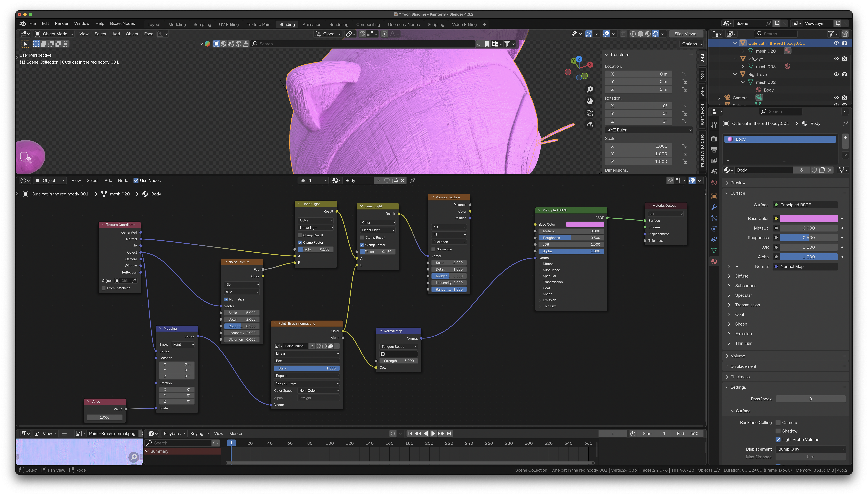
Task: Open the Slot 1 material slot dropdown
Action: click(x=313, y=181)
